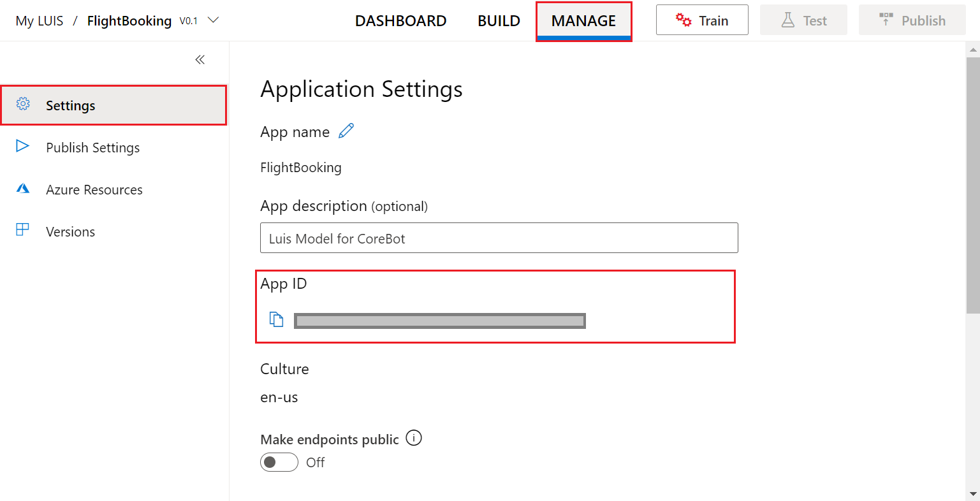Click the scrollbar down arrow
Image resolution: width=980 pixels, height=501 pixels.
(x=973, y=494)
